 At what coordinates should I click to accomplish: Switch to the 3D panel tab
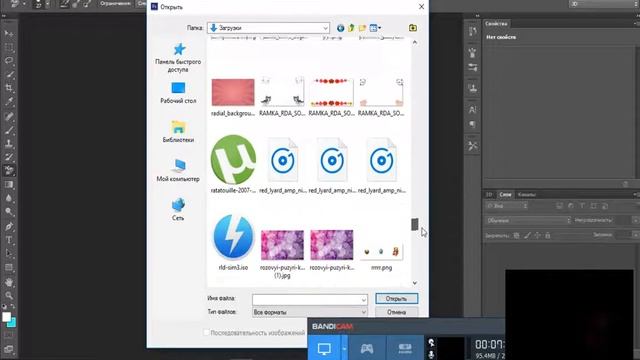click(489, 194)
